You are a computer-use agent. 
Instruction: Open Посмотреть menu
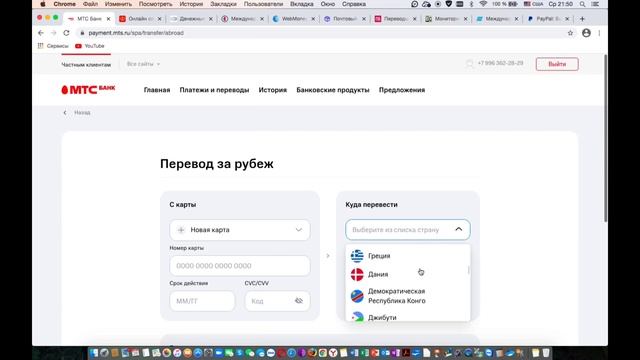[x=156, y=4]
